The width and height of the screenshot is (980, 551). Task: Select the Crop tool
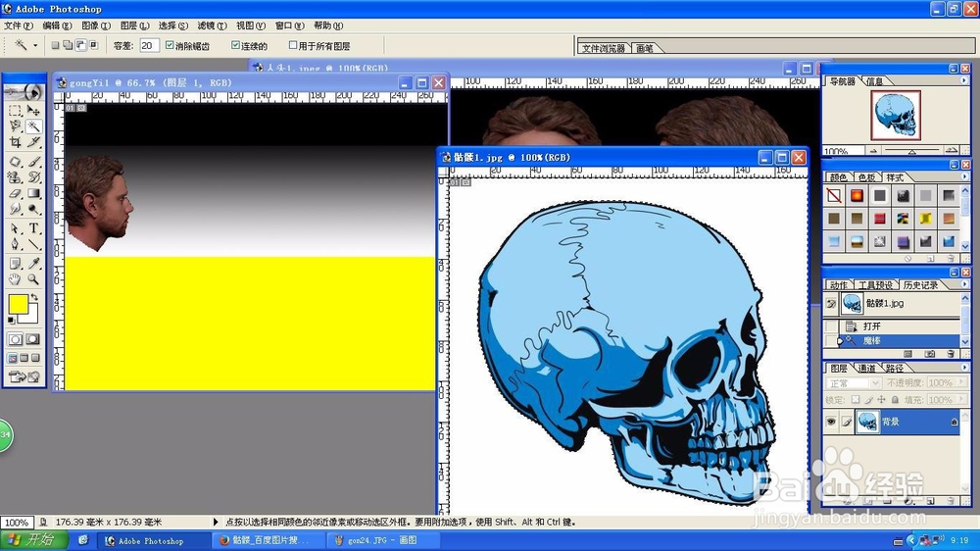point(16,142)
